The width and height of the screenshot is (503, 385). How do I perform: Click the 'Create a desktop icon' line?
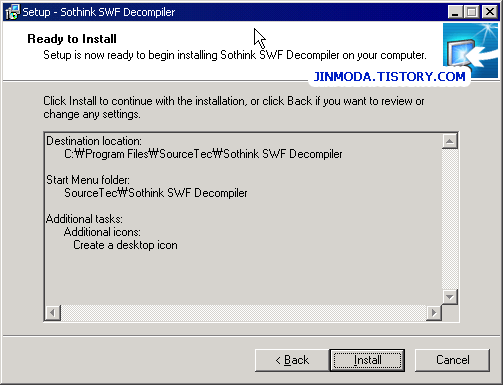pyautogui.click(x=125, y=245)
